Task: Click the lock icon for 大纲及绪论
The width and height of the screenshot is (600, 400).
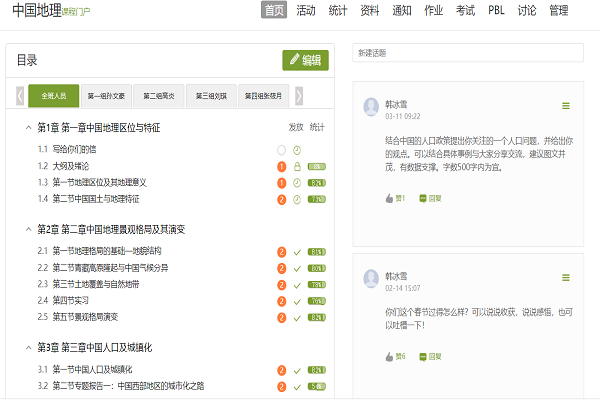Action: tap(297, 166)
